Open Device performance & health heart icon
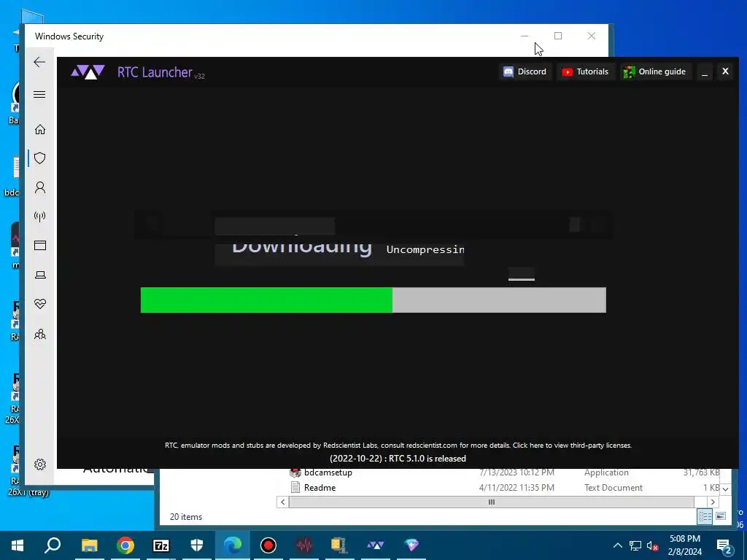 [40, 304]
